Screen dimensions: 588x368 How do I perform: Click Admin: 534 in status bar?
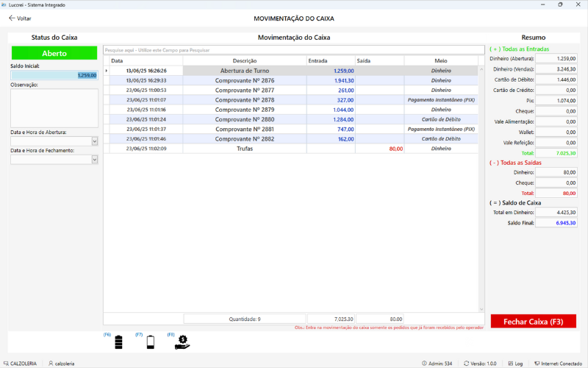point(437,364)
